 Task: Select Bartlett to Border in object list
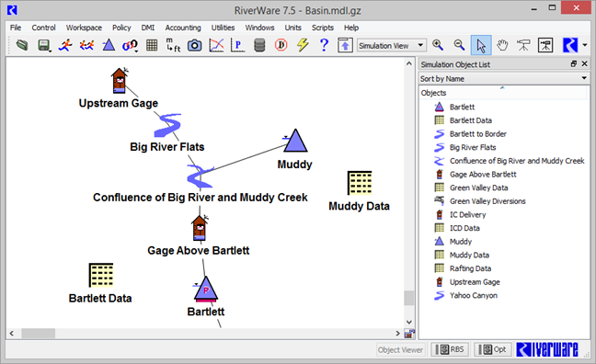coord(477,134)
